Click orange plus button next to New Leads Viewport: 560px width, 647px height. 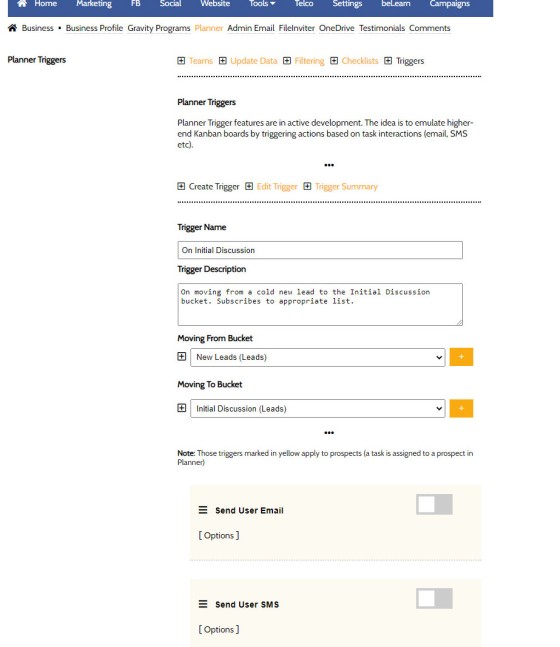point(461,357)
